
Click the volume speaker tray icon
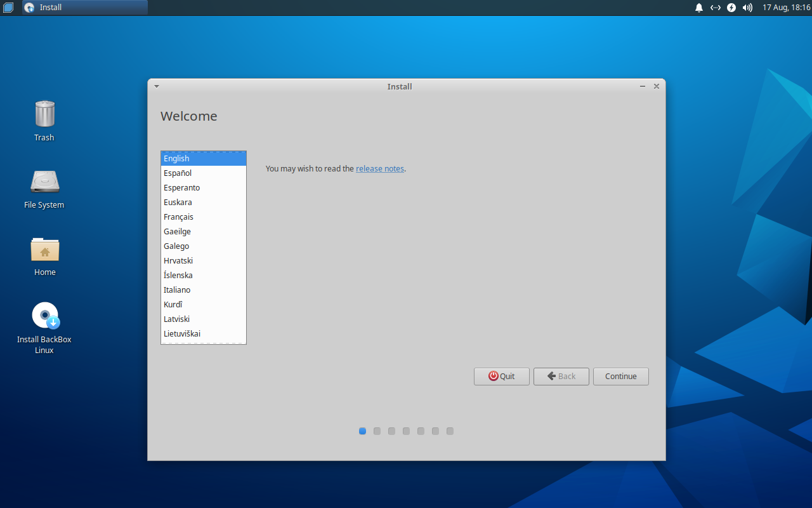(x=747, y=8)
